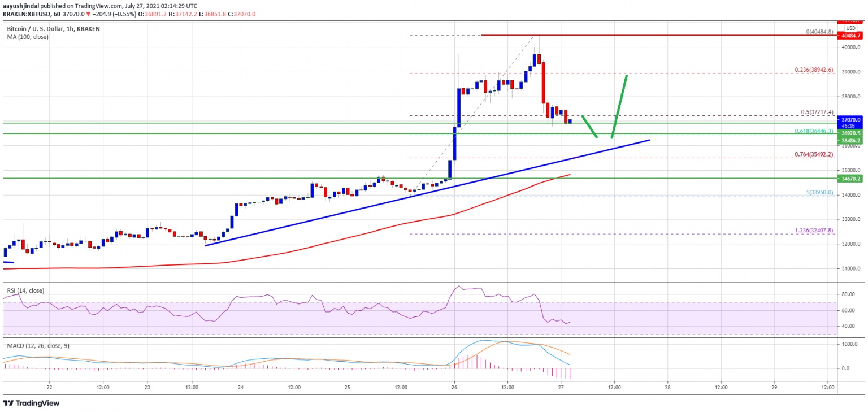
Task: Click the 39000.0 price axis value
Action: tap(852, 72)
